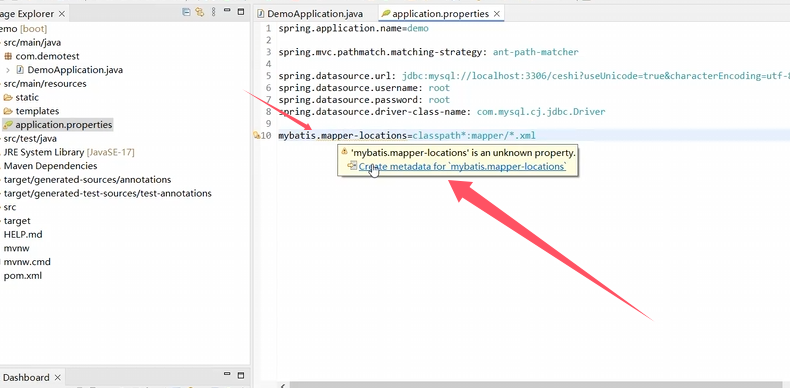Open the Package Explorer View Menu (three dots)

[x=214, y=13]
